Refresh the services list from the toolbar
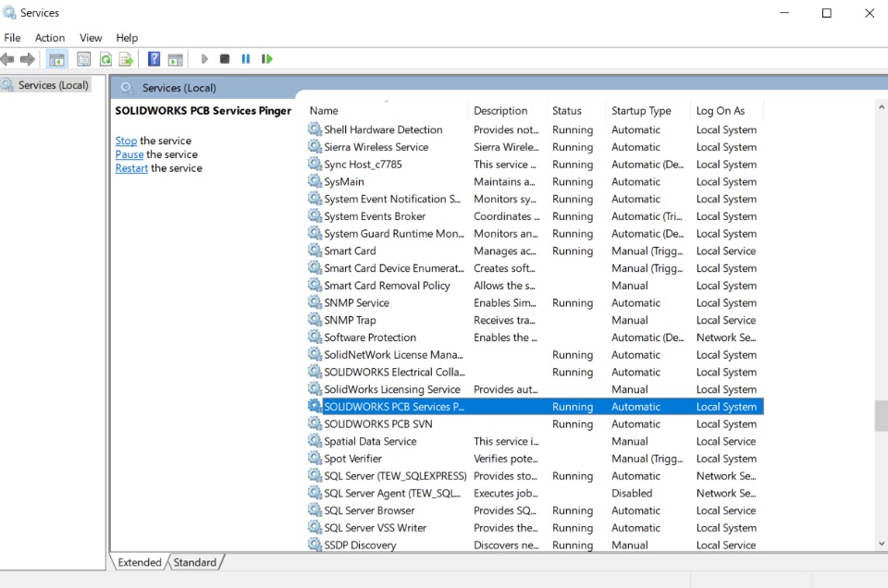 pyautogui.click(x=105, y=59)
